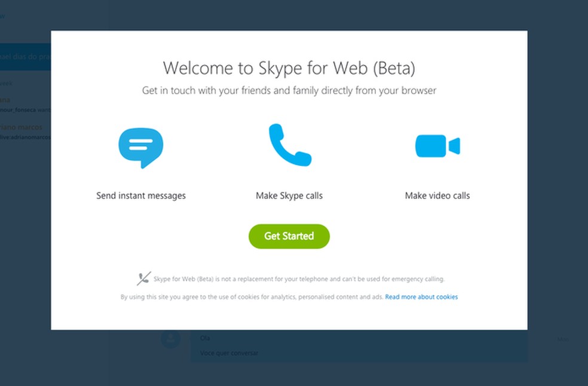The image size is (588, 386).
Task: Click the Ola chat message
Action: click(x=205, y=338)
